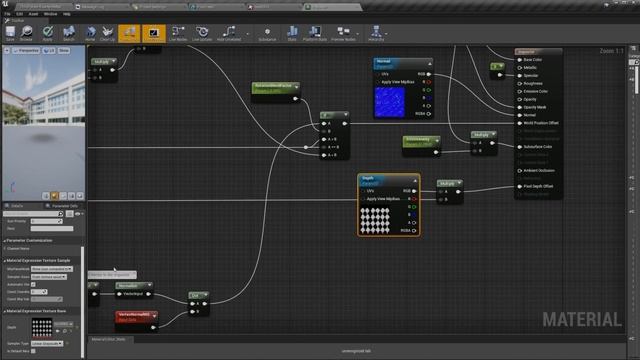Click the Perspective viewport button
The width and height of the screenshot is (640, 360).
tap(26, 51)
